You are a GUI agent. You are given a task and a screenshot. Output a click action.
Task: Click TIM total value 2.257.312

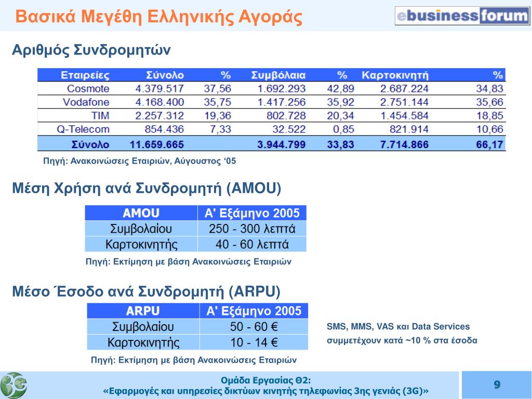(x=159, y=116)
